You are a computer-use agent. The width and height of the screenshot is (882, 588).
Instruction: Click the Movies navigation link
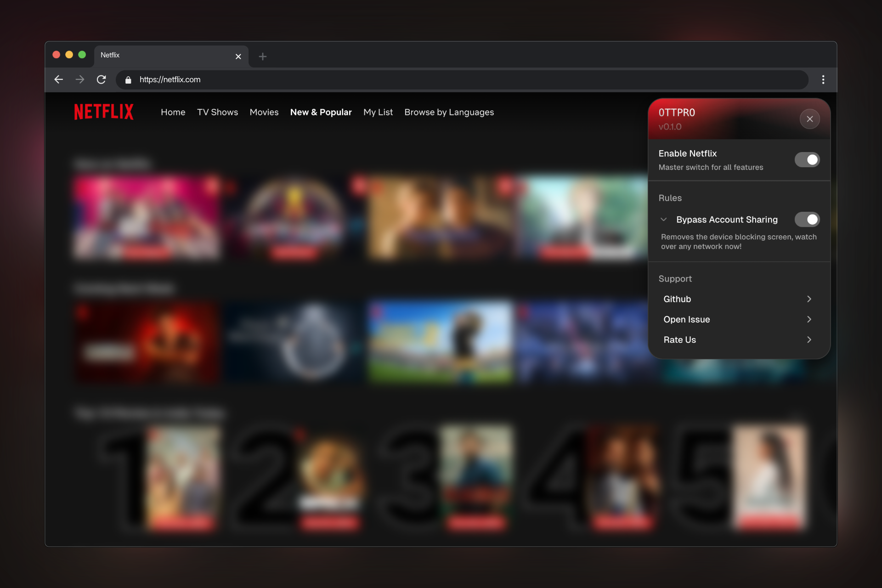pyautogui.click(x=264, y=112)
